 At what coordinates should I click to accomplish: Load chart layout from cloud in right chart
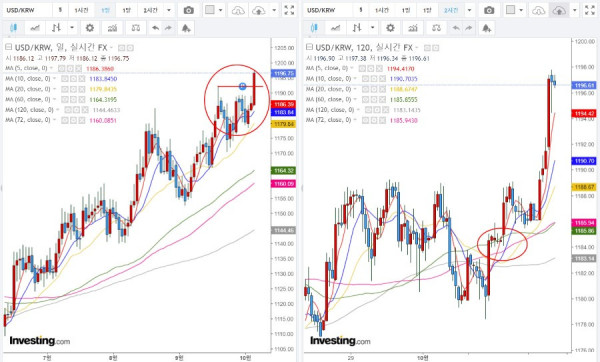click(x=538, y=10)
